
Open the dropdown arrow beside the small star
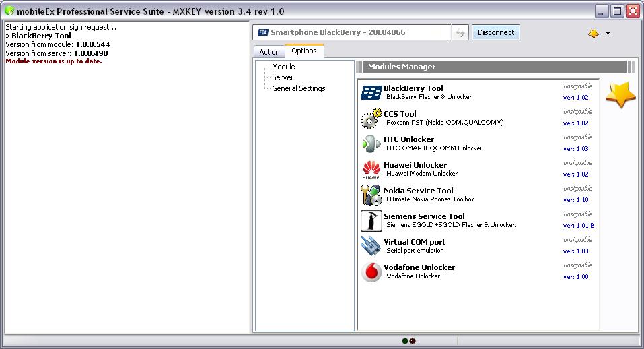608,34
